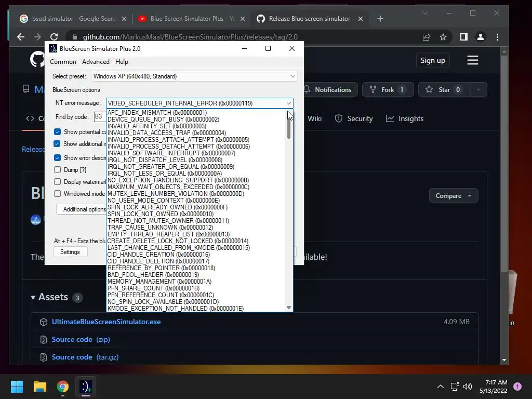Open Chrome tab search chevron

pos(425,13)
